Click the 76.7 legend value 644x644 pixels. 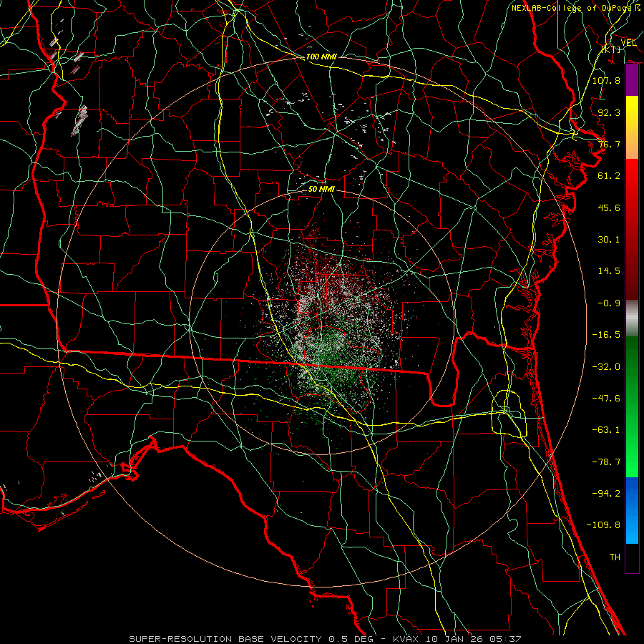tap(609, 144)
